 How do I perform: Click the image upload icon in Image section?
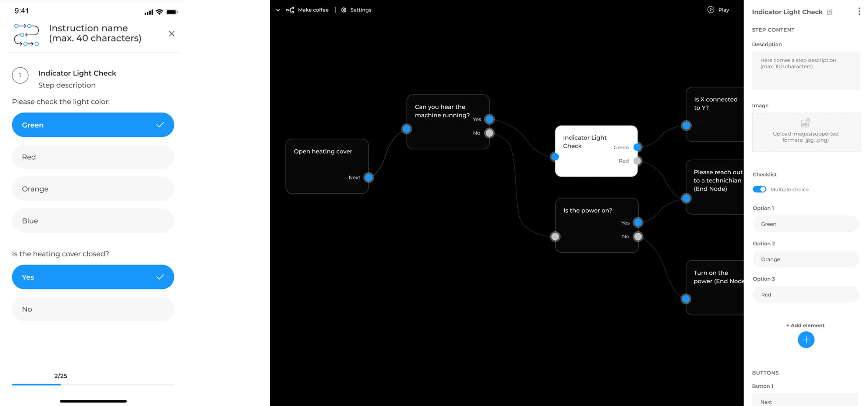click(x=806, y=122)
